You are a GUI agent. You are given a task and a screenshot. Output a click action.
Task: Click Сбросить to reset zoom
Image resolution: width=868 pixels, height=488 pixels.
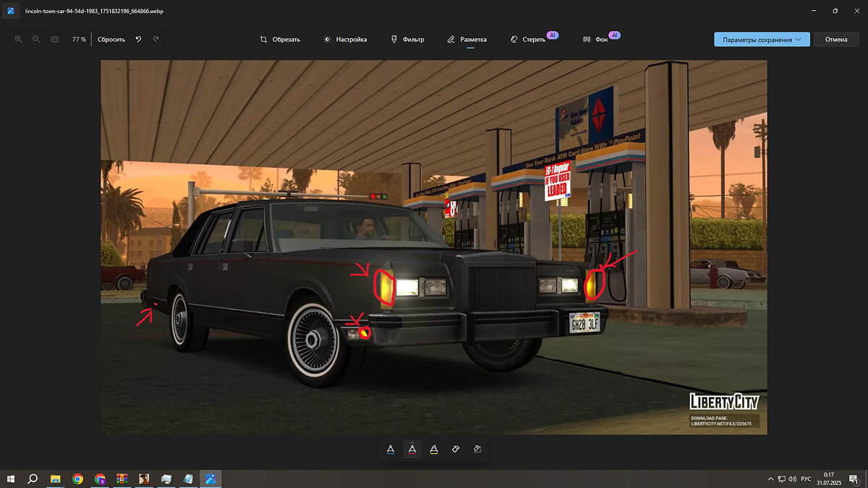pyautogui.click(x=111, y=39)
